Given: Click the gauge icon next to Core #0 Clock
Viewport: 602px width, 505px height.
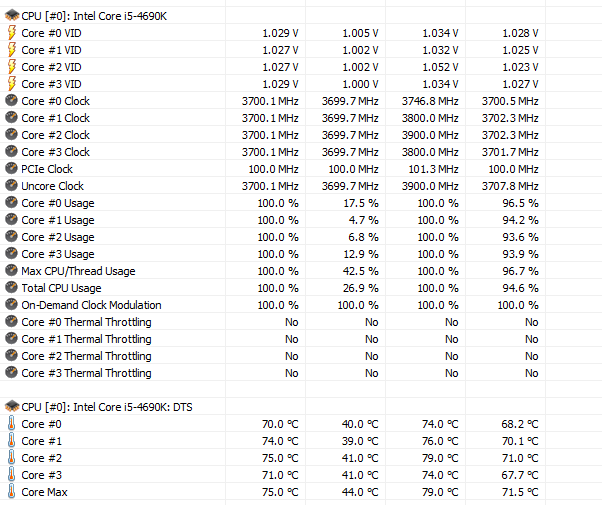Looking at the screenshot, I should pyautogui.click(x=12, y=101).
